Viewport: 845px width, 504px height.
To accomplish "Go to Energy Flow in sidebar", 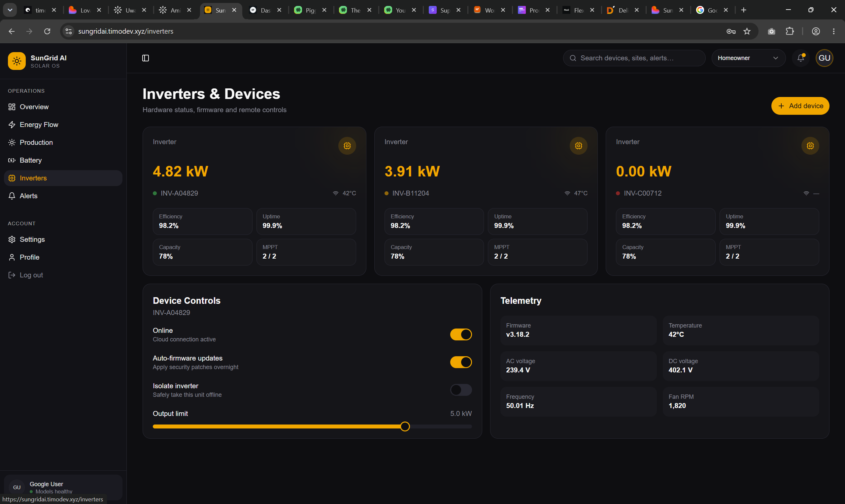I will point(63,125).
